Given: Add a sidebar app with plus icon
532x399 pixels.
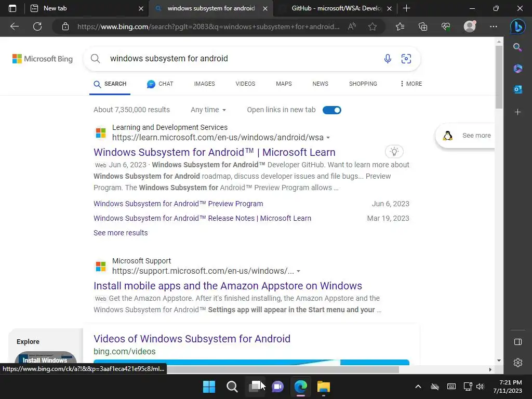Looking at the screenshot, I should pyautogui.click(x=518, y=112).
